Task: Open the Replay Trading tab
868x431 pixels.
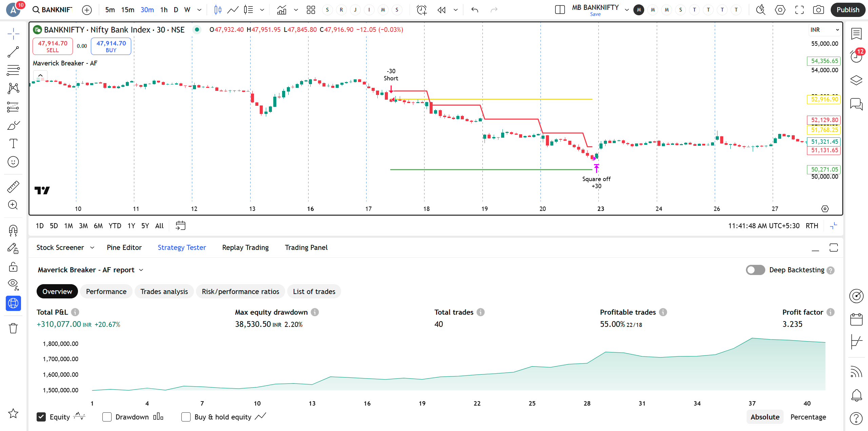Action: coord(245,248)
